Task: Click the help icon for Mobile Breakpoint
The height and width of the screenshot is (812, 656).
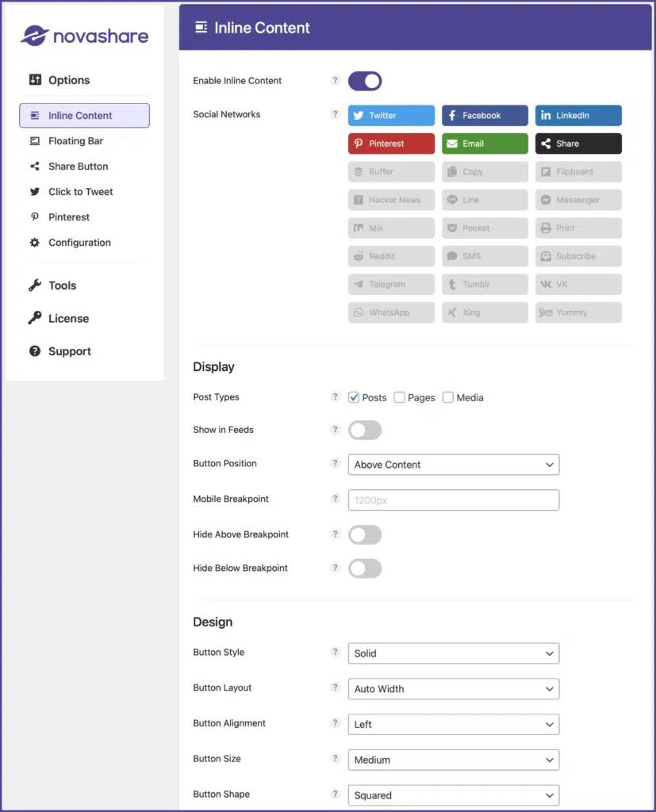Action: pyautogui.click(x=335, y=500)
